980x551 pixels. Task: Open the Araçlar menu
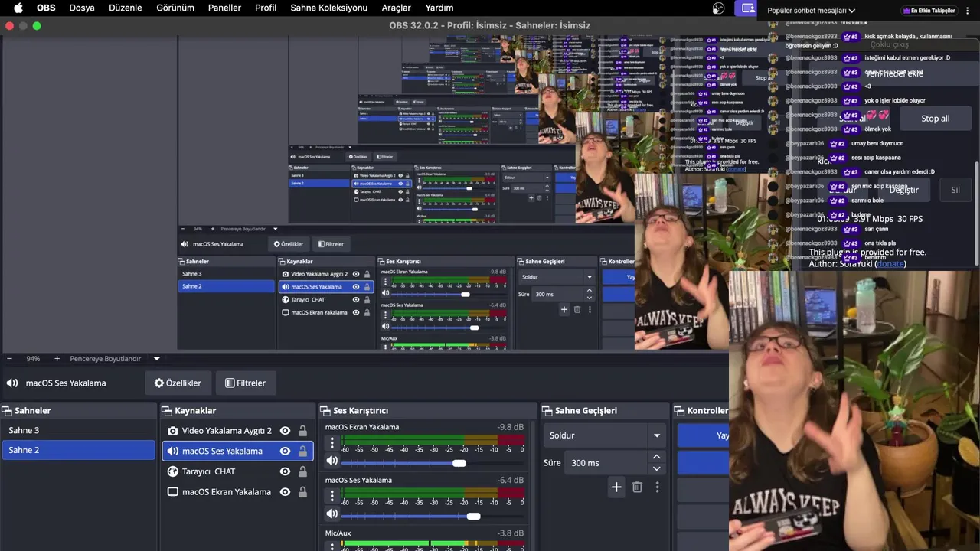pyautogui.click(x=397, y=8)
